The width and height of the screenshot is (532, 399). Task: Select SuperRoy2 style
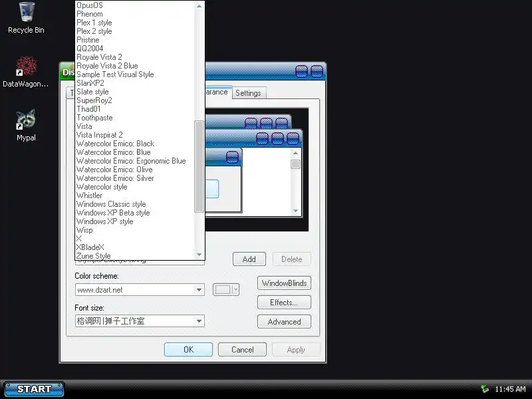tap(135, 100)
